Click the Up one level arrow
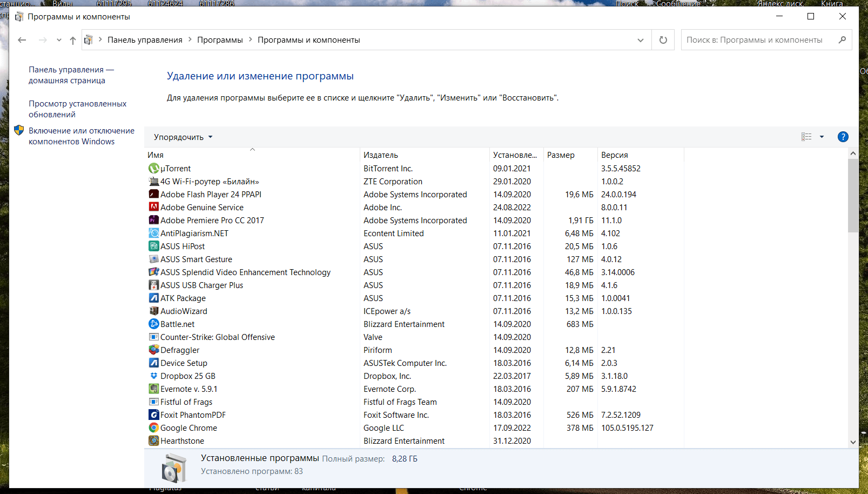Viewport: 868px width, 494px height. 73,40
